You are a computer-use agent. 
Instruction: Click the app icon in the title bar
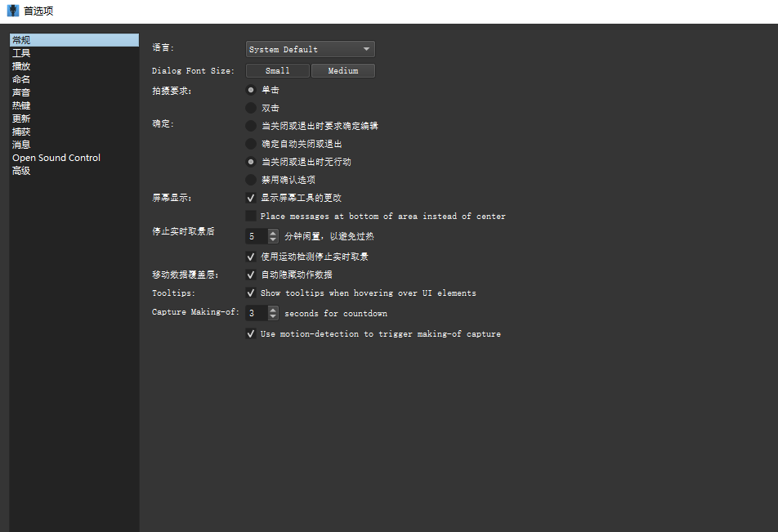coord(13,11)
